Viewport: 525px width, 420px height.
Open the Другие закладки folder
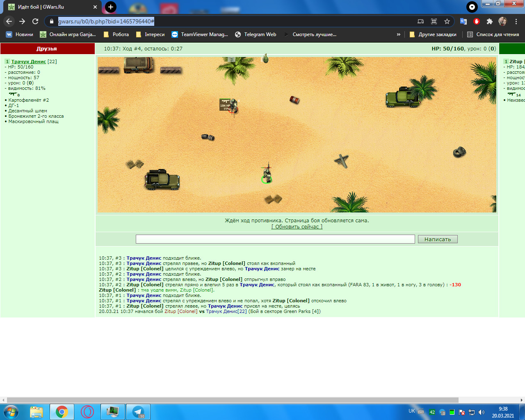pos(433,34)
